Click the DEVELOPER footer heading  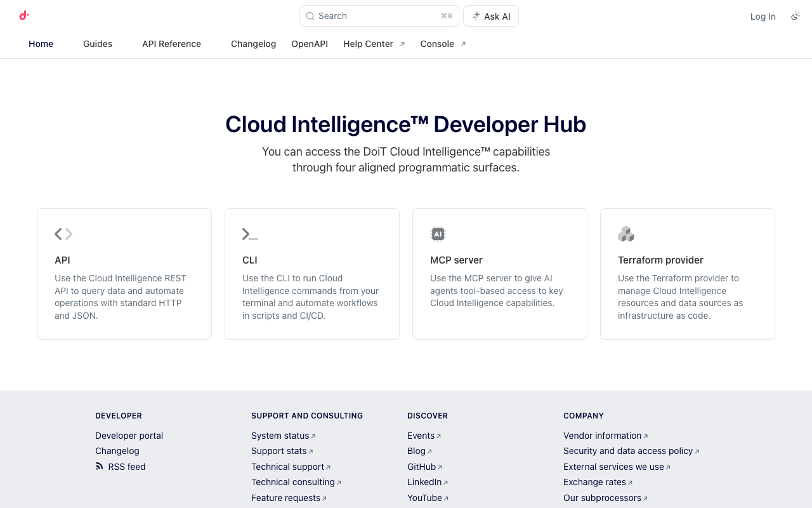click(119, 416)
